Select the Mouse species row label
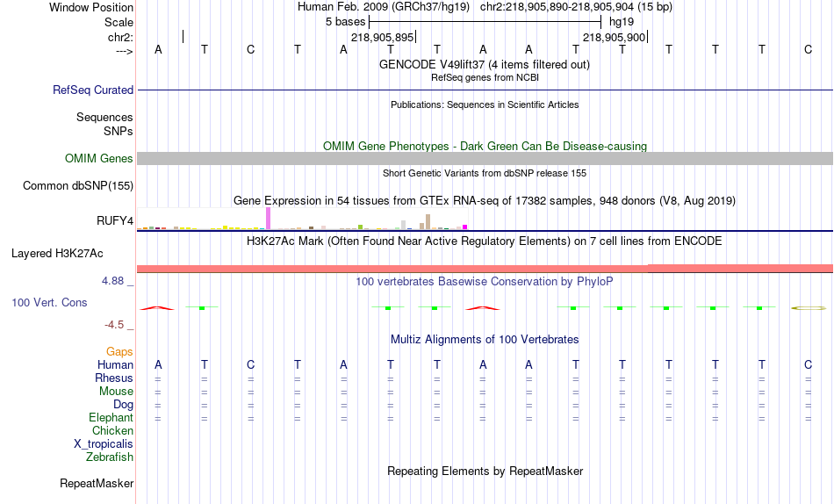The width and height of the screenshot is (834, 504). click(115, 392)
